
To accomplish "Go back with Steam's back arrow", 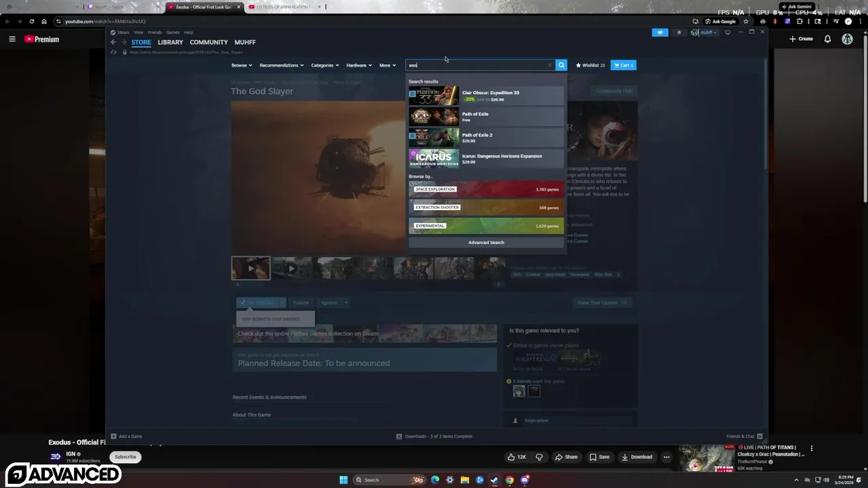I will [113, 42].
